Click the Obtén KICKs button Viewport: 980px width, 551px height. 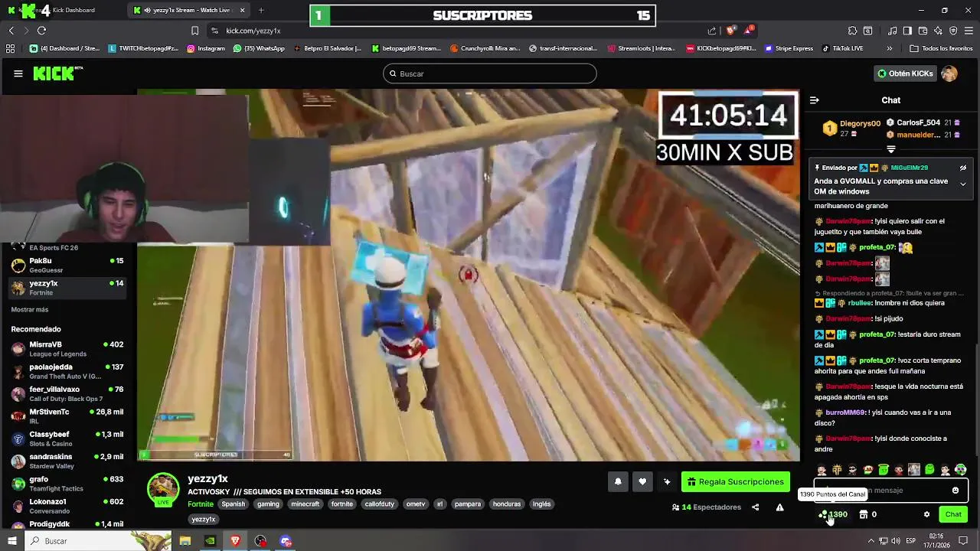905,73
